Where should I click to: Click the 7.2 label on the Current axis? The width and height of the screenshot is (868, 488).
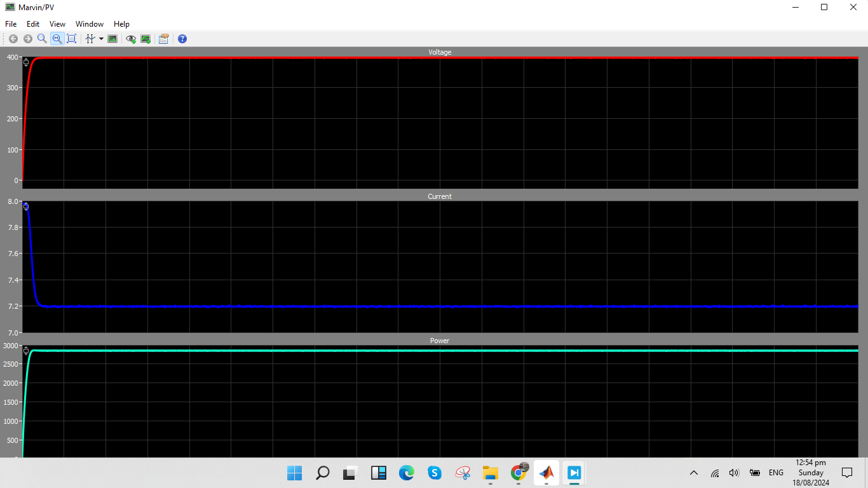tap(15, 306)
